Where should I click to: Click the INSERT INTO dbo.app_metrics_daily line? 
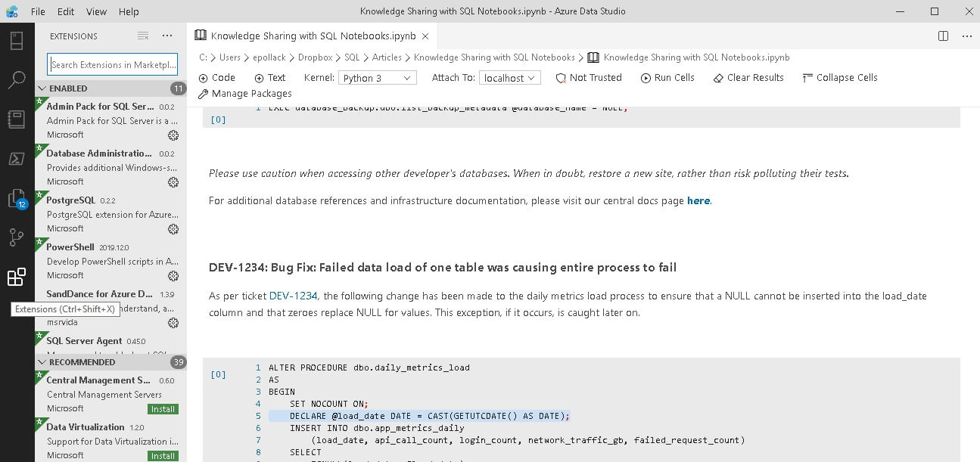(377, 428)
